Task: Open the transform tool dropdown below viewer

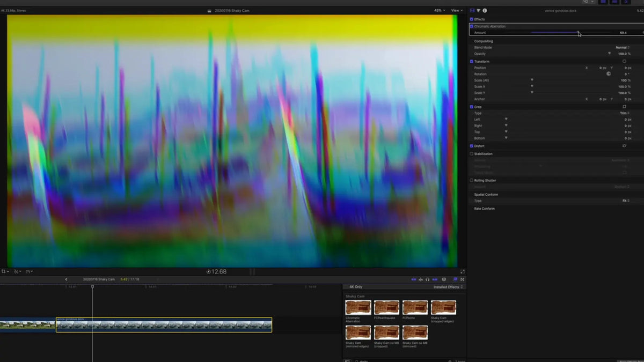Action: point(5,271)
